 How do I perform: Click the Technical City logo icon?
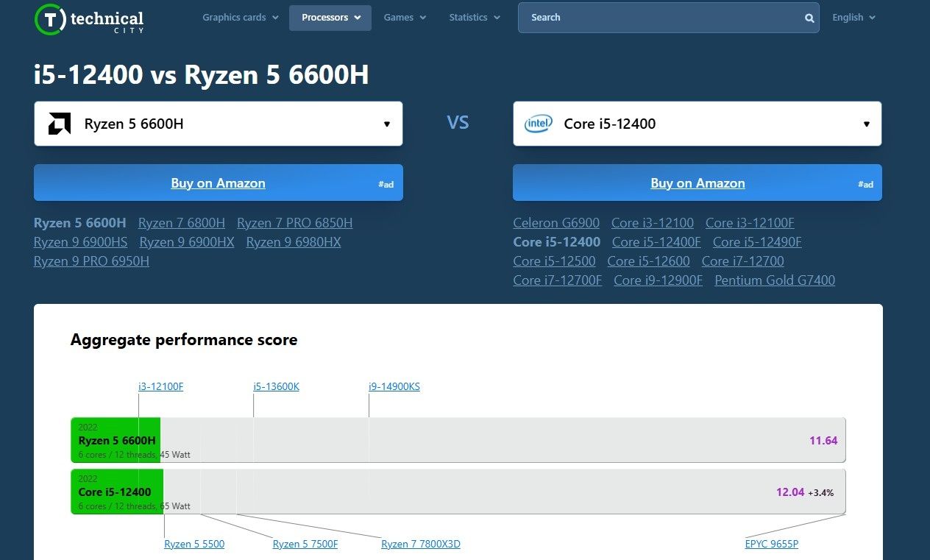click(50, 18)
